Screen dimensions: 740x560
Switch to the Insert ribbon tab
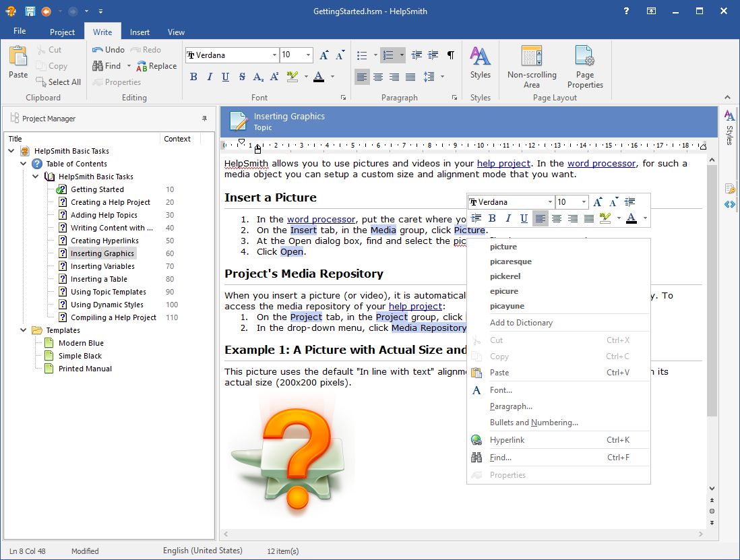(140, 32)
